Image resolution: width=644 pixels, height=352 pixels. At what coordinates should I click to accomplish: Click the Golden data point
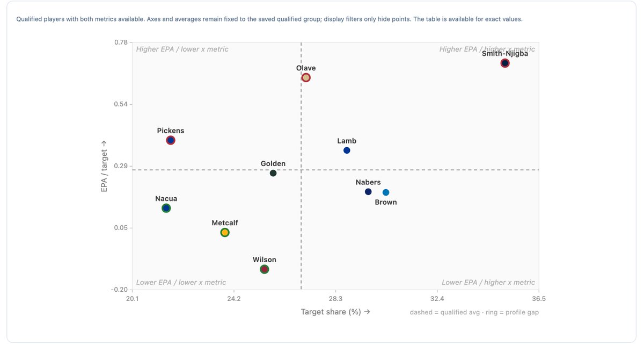[273, 173]
